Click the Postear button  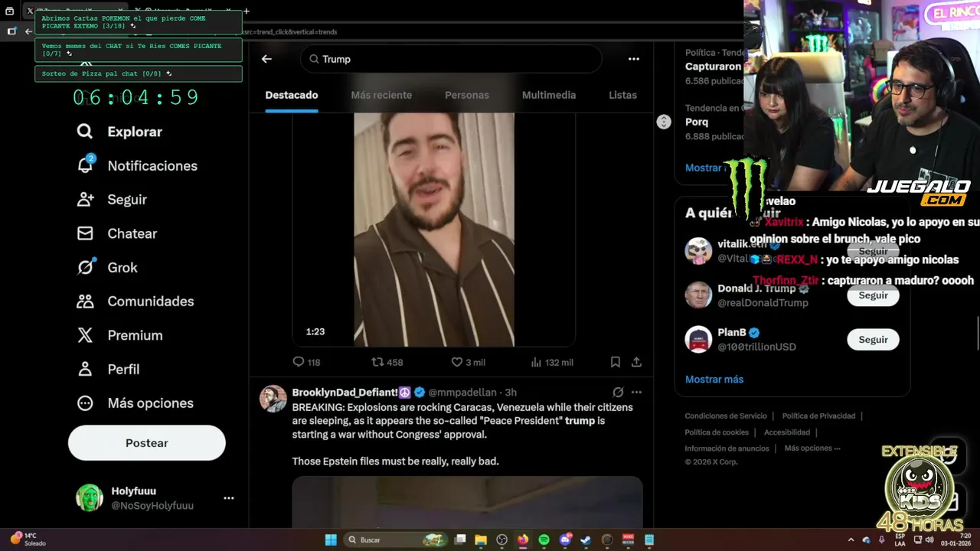click(147, 443)
